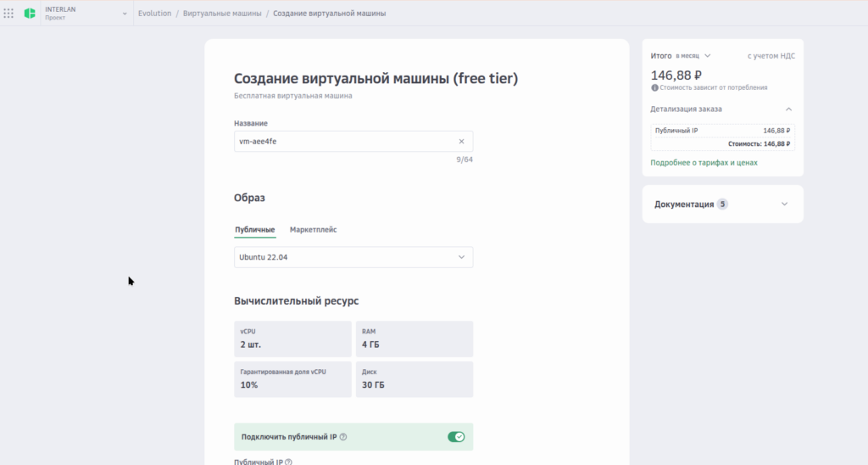This screenshot has width=868, height=465.
Task: Click help icon next to 'Публичный IP' label
Action: coord(289,462)
